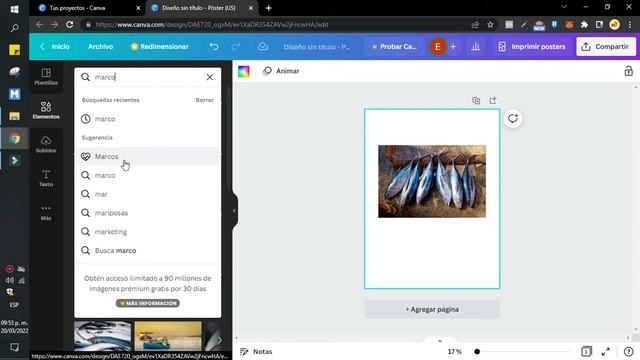Open the File Explorer taskbar icon
The height and width of the screenshot is (360, 640).
click(x=15, y=116)
